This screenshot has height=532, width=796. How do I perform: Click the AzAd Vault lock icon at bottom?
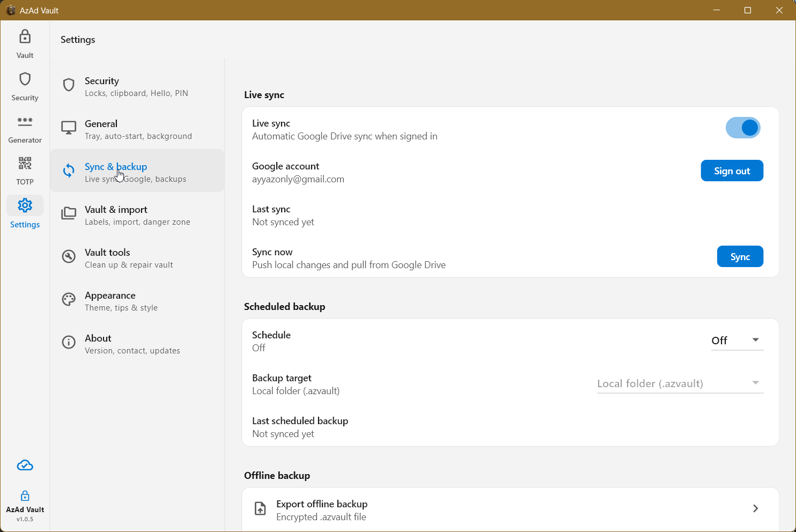pyautogui.click(x=25, y=496)
